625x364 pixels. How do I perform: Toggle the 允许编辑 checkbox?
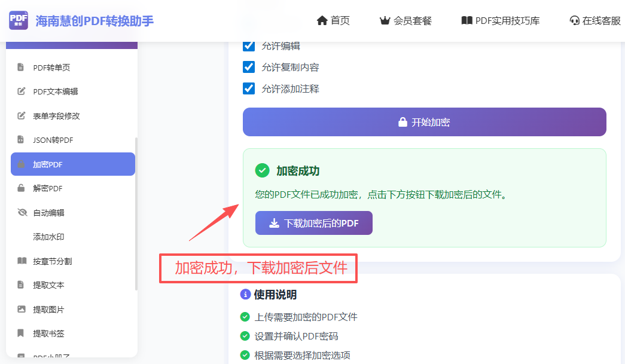[x=249, y=45]
